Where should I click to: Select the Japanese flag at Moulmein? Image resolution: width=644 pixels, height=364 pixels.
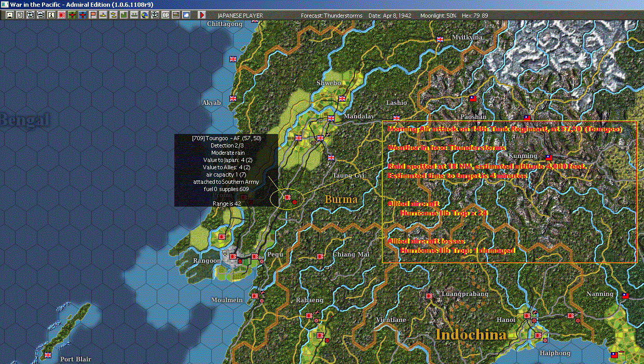(x=255, y=295)
